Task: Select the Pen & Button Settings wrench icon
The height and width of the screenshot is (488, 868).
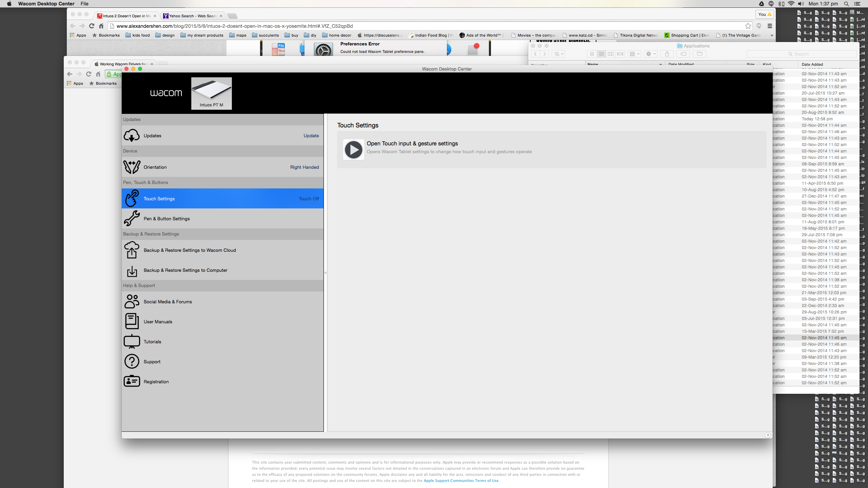Action: (132, 219)
